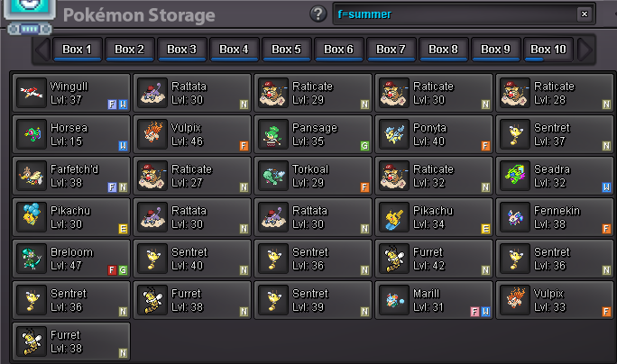Click the Pansage sprite icon
This screenshot has width=617, height=364.
tap(273, 134)
